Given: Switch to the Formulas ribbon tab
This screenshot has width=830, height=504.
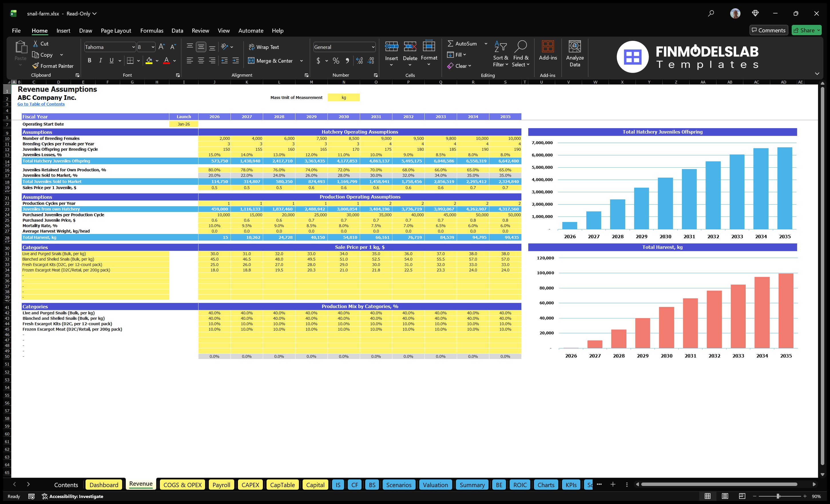Looking at the screenshot, I should pyautogui.click(x=152, y=30).
